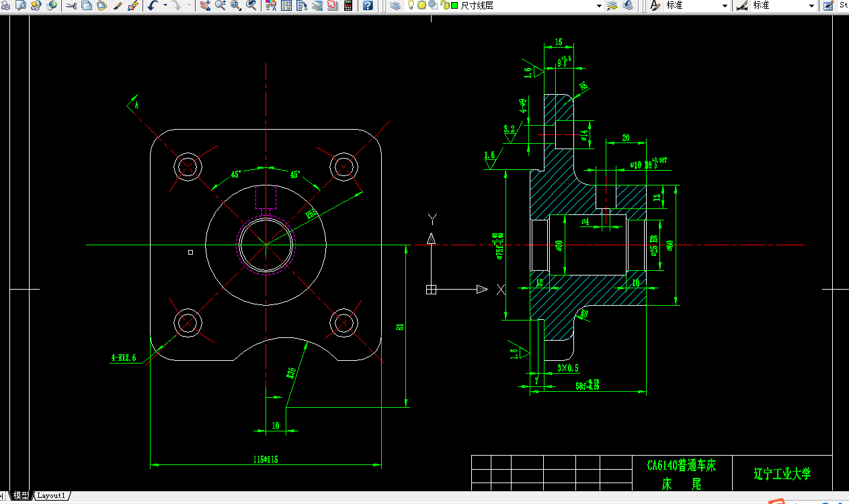Switch to the Layout1 tab
The image size is (849, 504).
pos(51,495)
